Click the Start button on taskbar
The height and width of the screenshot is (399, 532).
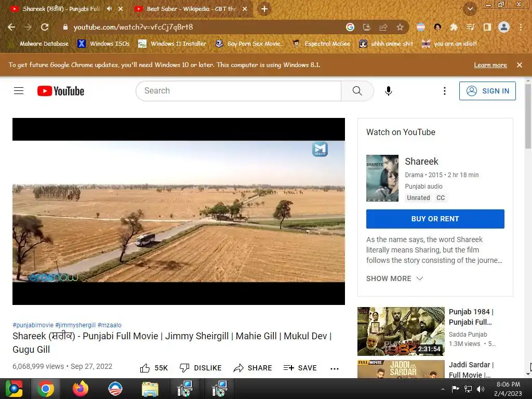14,389
